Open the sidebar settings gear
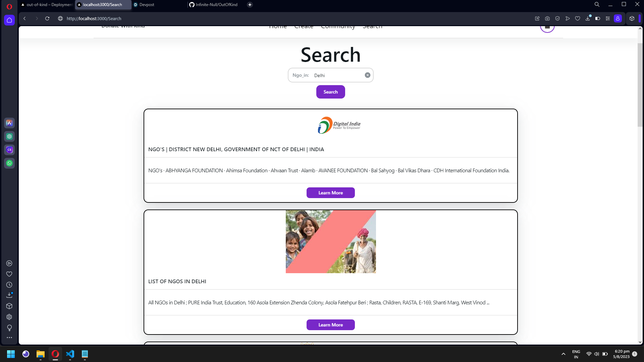This screenshot has width=644, height=362. click(x=9, y=317)
